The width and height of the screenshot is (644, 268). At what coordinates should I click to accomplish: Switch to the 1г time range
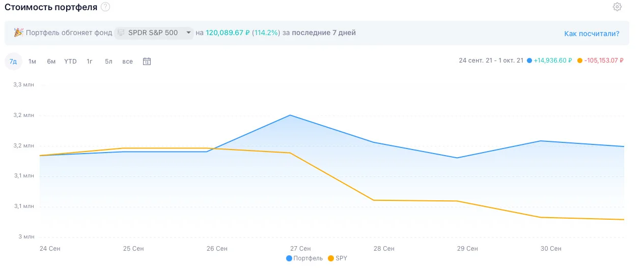(89, 62)
